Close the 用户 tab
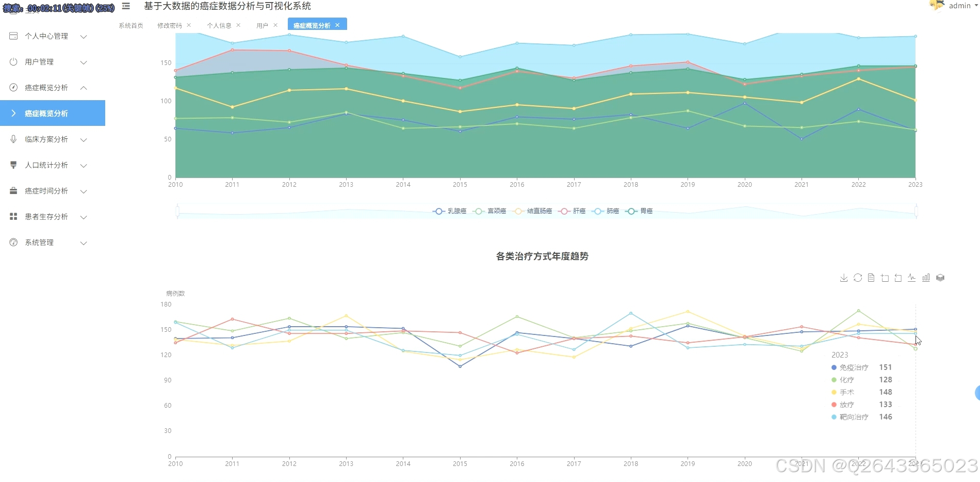The image size is (980, 482). (275, 25)
